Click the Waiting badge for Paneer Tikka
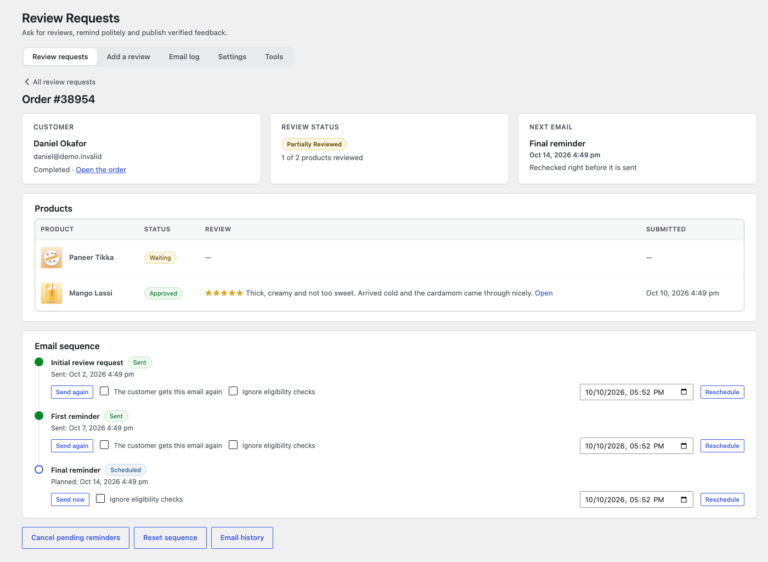This screenshot has height=562, width=768. (160, 258)
